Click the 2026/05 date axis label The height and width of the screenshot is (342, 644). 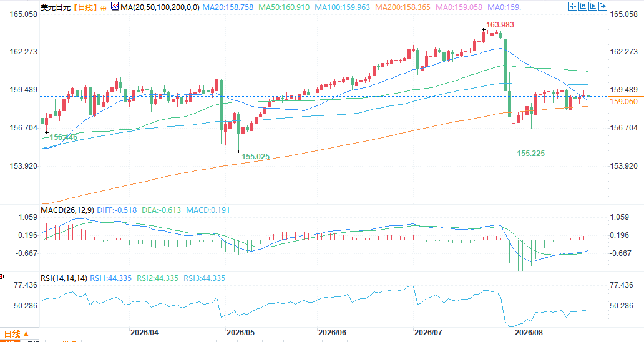click(241, 332)
